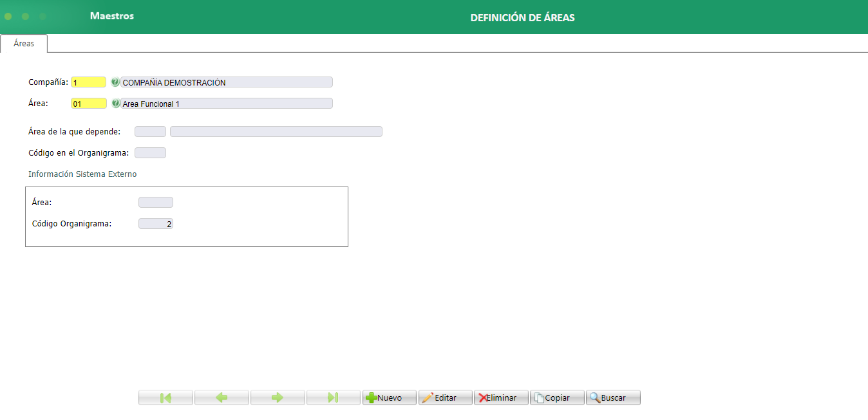Select the Area Funcional 1 description field

tap(227, 103)
